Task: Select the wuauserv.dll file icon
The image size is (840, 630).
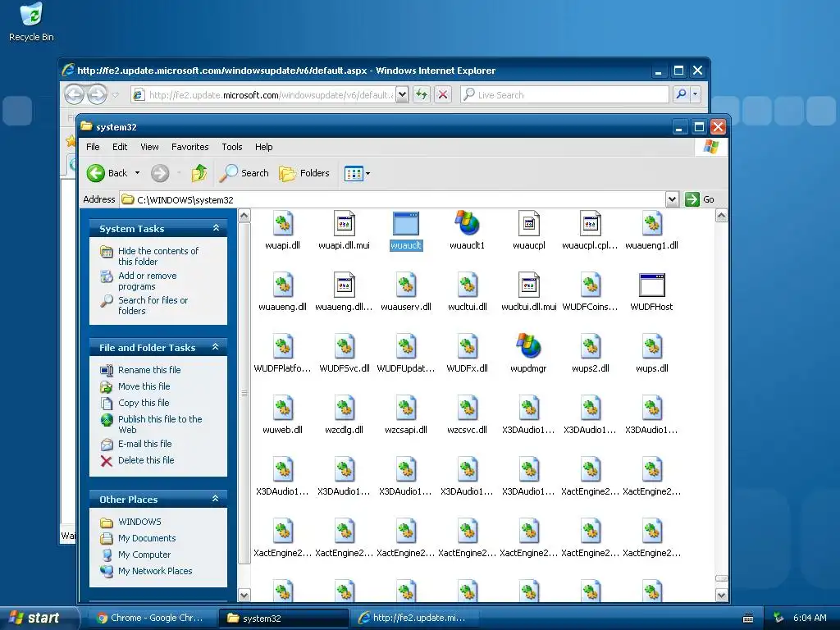Action: [x=405, y=285]
